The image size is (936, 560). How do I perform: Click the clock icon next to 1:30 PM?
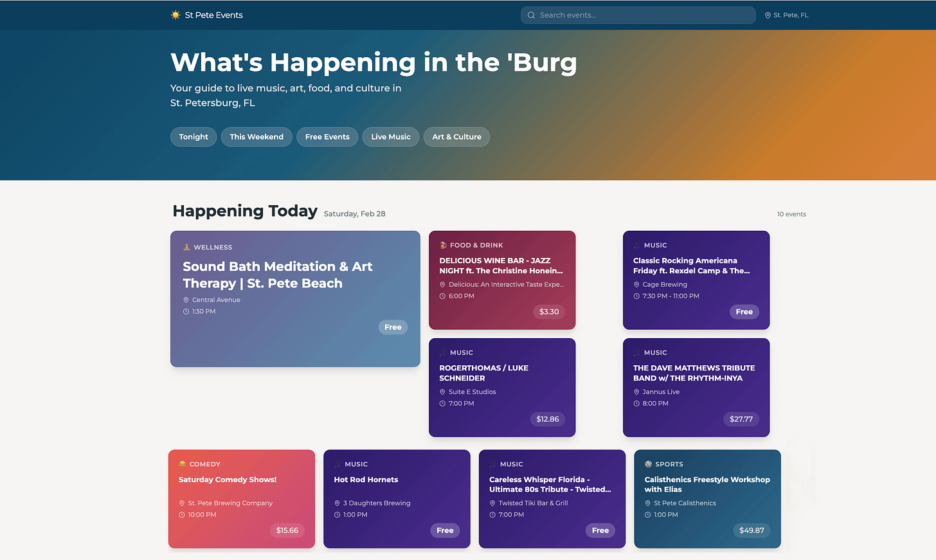click(x=186, y=312)
